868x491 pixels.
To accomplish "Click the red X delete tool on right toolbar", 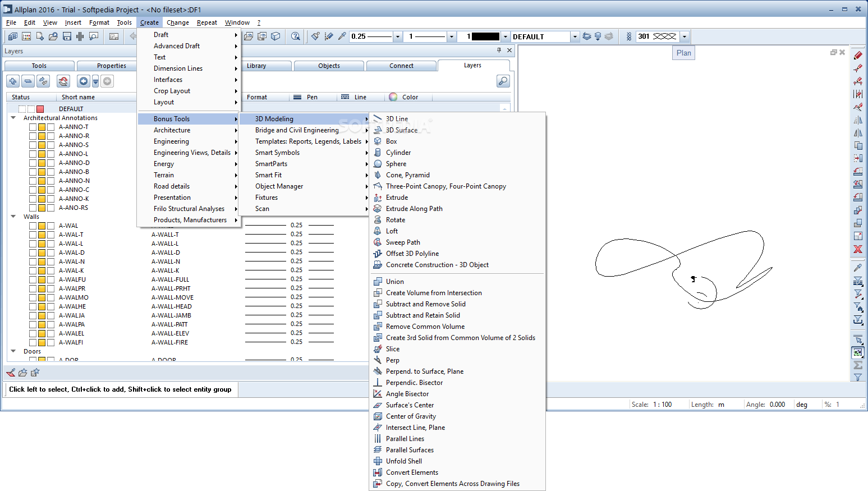I will click(x=858, y=249).
